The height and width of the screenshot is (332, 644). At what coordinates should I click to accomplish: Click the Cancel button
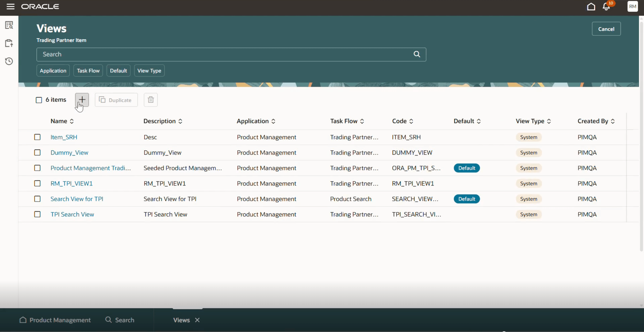tap(606, 29)
